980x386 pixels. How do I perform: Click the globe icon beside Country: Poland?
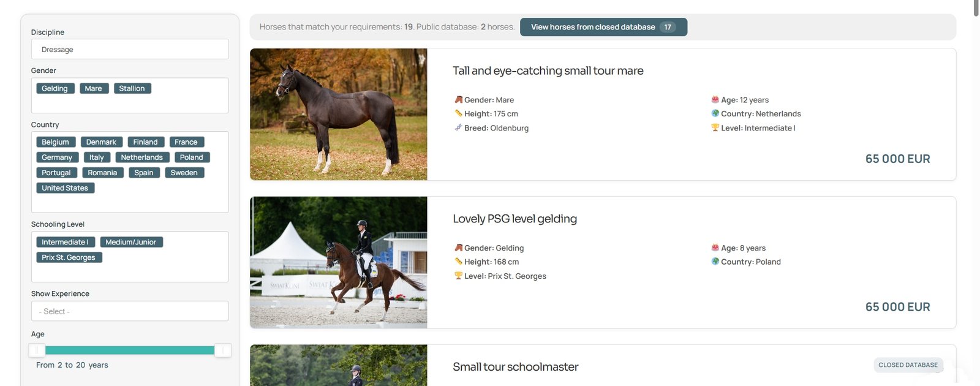[x=715, y=262]
